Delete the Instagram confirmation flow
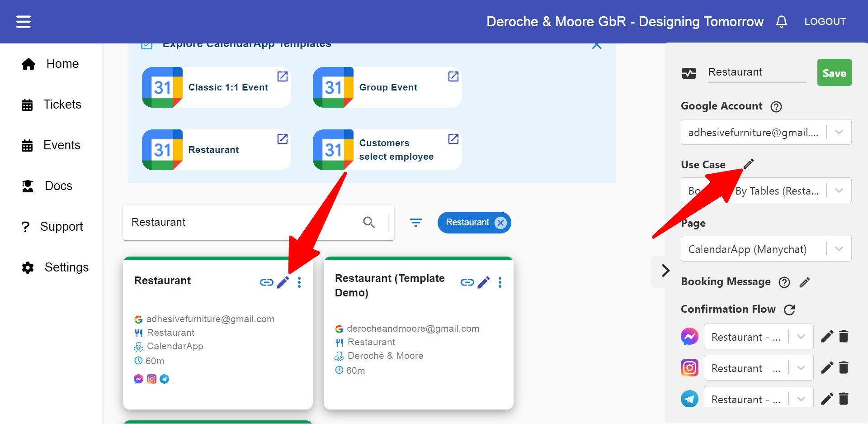 (844, 367)
